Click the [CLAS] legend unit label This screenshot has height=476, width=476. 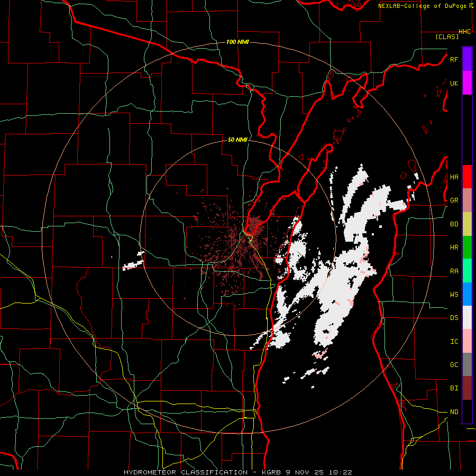point(447,36)
